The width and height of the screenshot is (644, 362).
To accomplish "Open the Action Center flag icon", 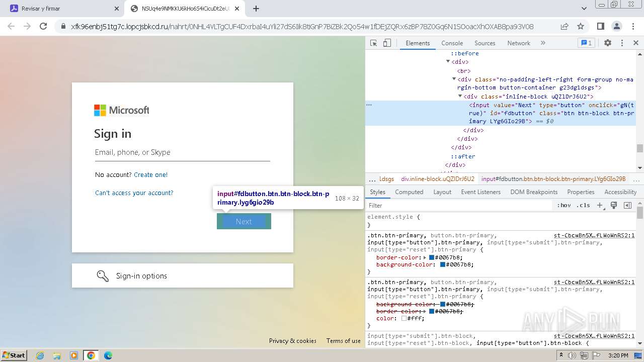I will click(x=595, y=355).
